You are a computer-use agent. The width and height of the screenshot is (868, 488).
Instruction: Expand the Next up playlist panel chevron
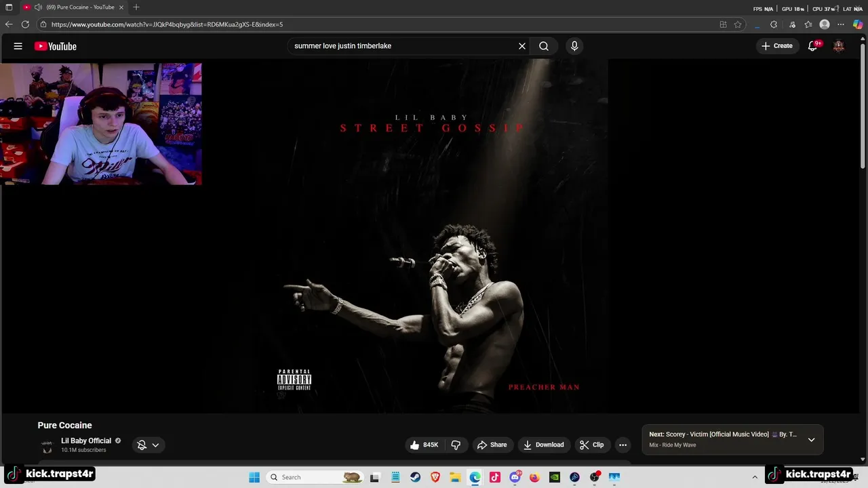tap(811, 440)
